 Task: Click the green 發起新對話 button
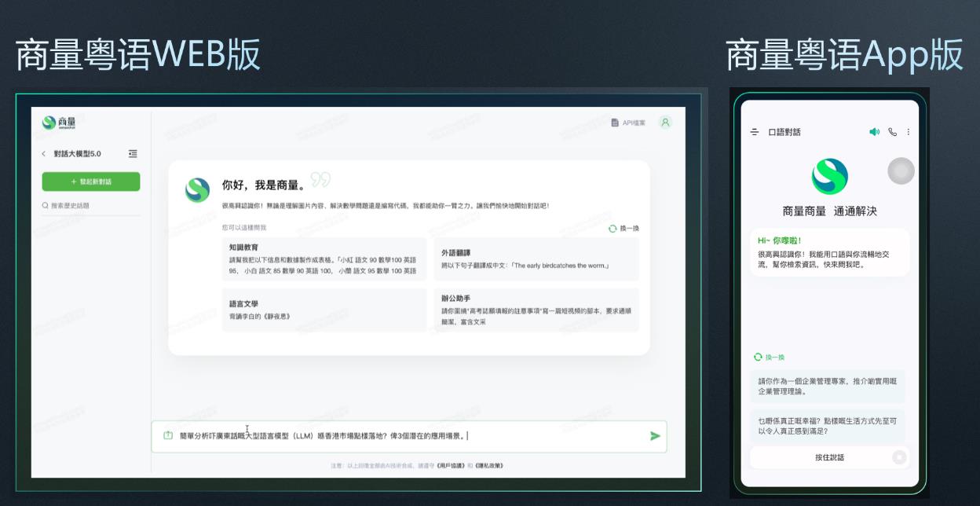[x=91, y=181]
